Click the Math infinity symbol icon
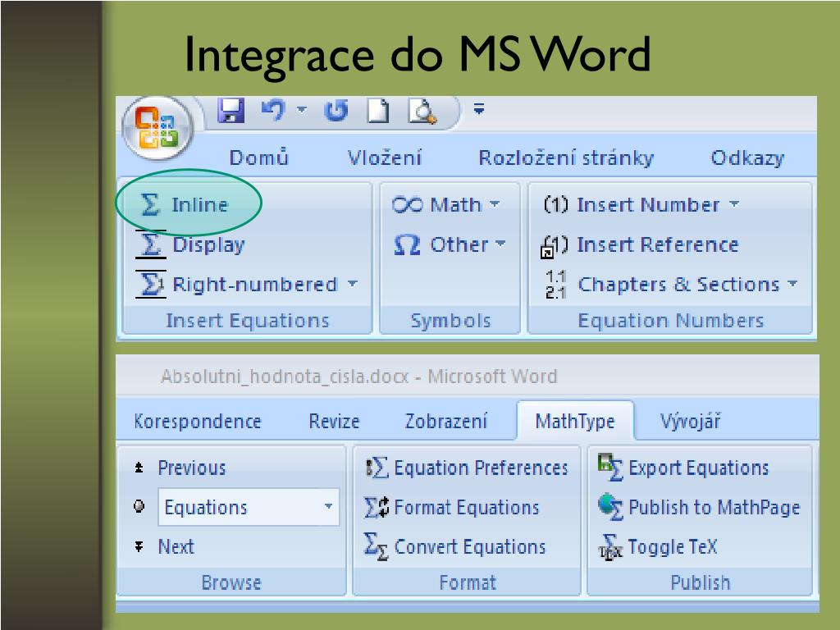Image resolution: width=840 pixels, height=630 pixels. [x=407, y=204]
